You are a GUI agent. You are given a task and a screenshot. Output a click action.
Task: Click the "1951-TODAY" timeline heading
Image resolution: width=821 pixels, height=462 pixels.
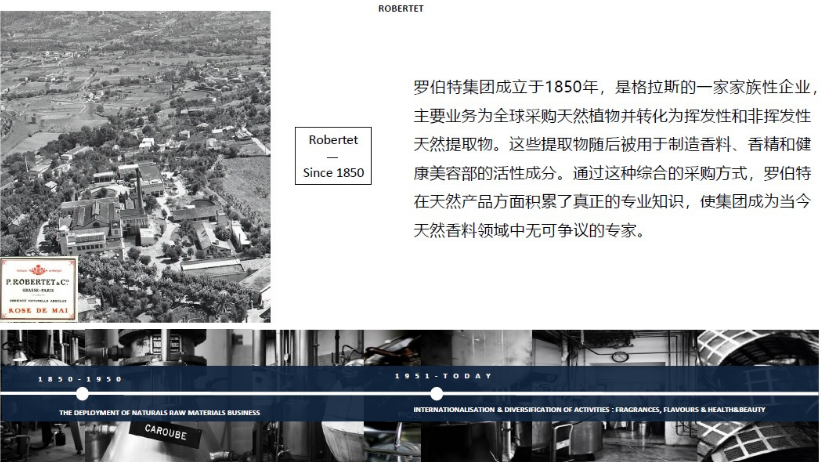(x=443, y=376)
